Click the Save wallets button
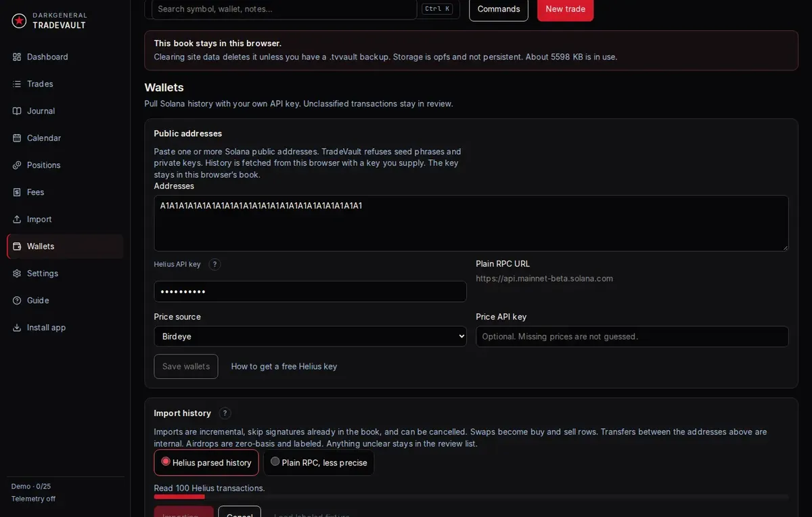This screenshot has width=812, height=517. pyautogui.click(x=186, y=367)
